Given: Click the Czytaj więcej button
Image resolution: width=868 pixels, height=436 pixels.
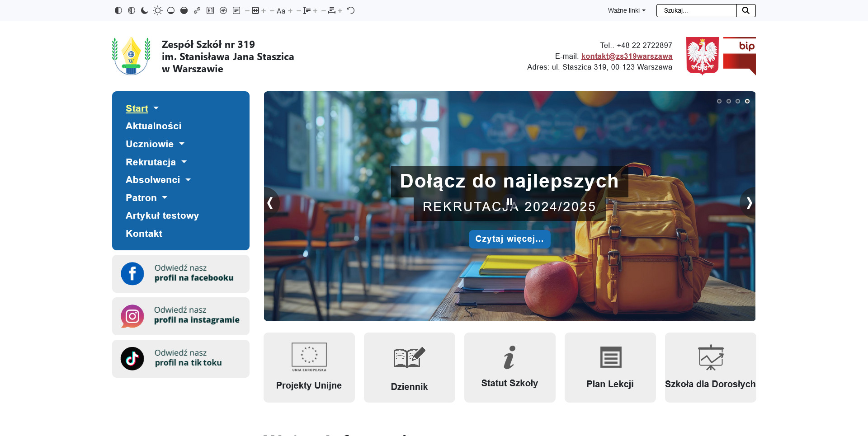Looking at the screenshot, I should pyautogui.click(x=509, y=239).
